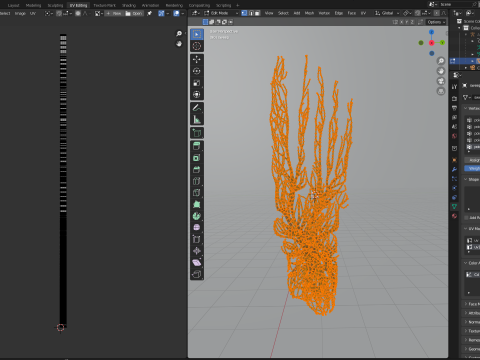
Task: Select the Rip Region tool
Action: (197, 274)
